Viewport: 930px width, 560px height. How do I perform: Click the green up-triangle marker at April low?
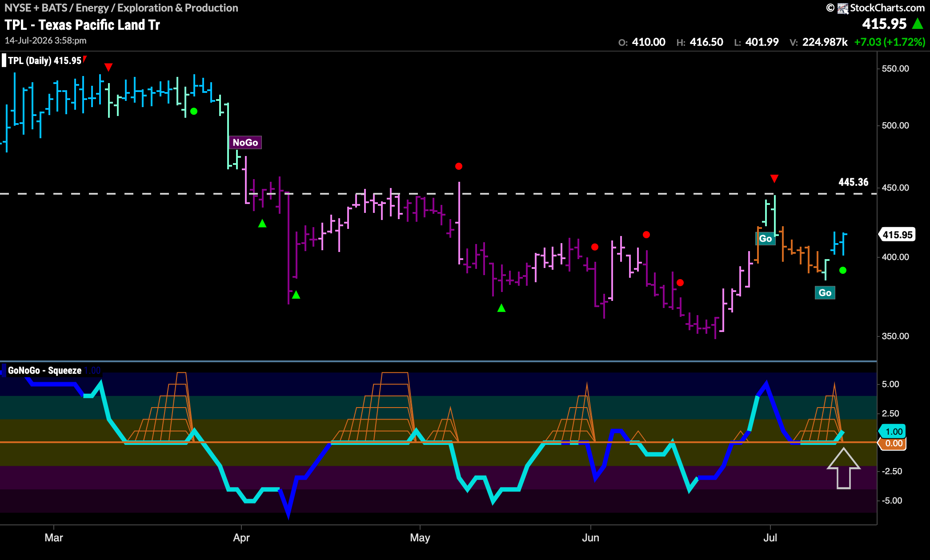point(296,295)
